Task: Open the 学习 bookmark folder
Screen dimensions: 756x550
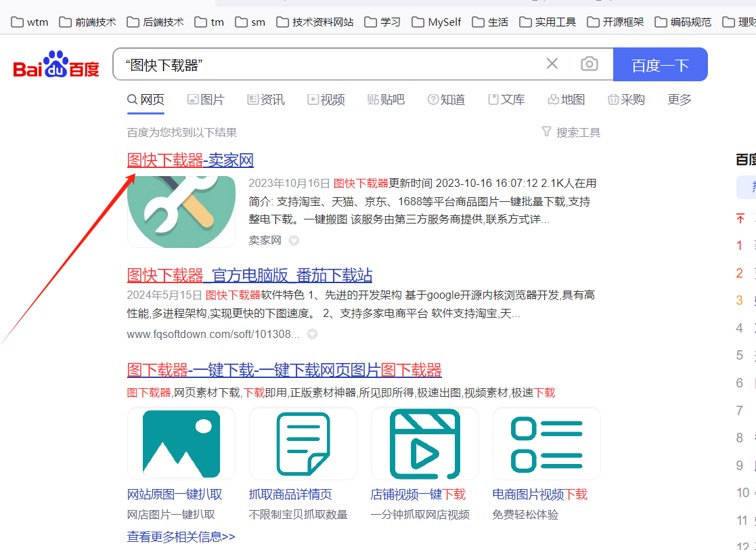Action: click(382, 22)
